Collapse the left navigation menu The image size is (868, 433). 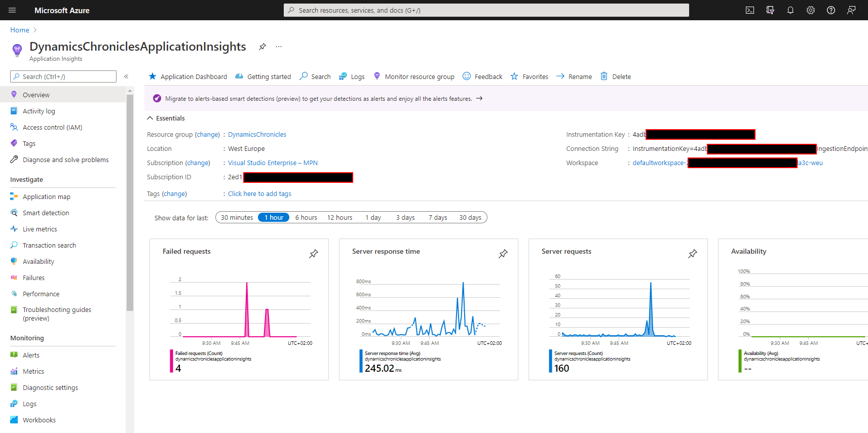[126, 76]
